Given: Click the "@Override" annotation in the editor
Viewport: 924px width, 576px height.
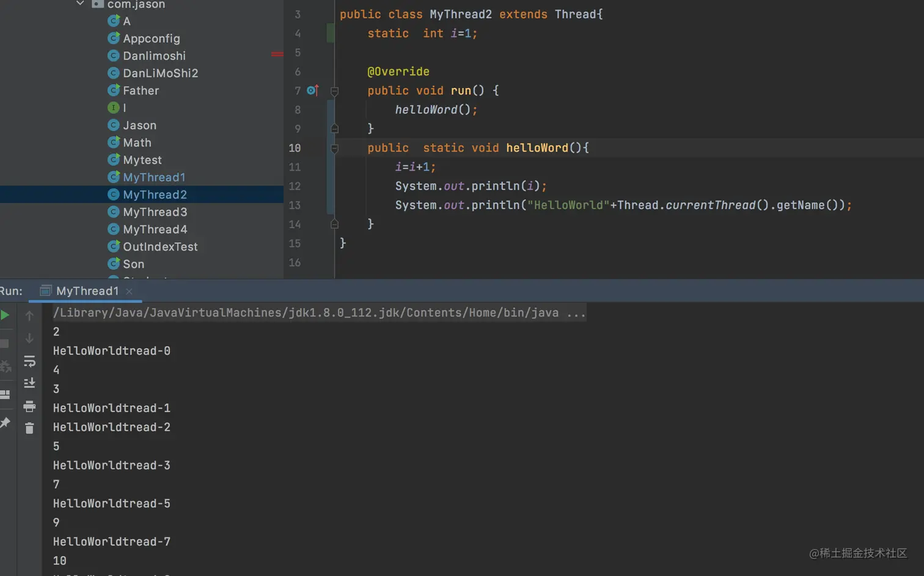Looking at the screenshot, I should 398,72.
